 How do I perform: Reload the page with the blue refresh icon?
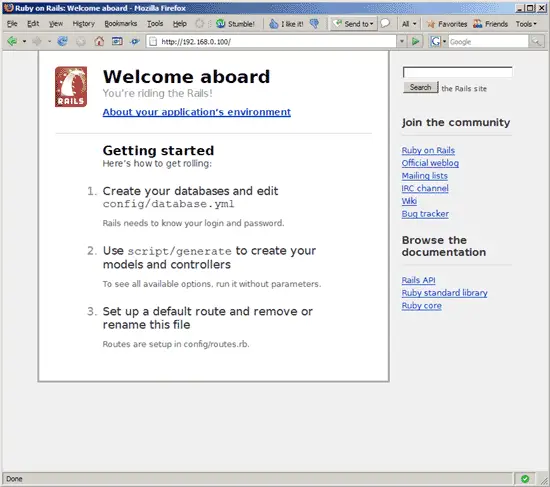click(x=62, y=41)
